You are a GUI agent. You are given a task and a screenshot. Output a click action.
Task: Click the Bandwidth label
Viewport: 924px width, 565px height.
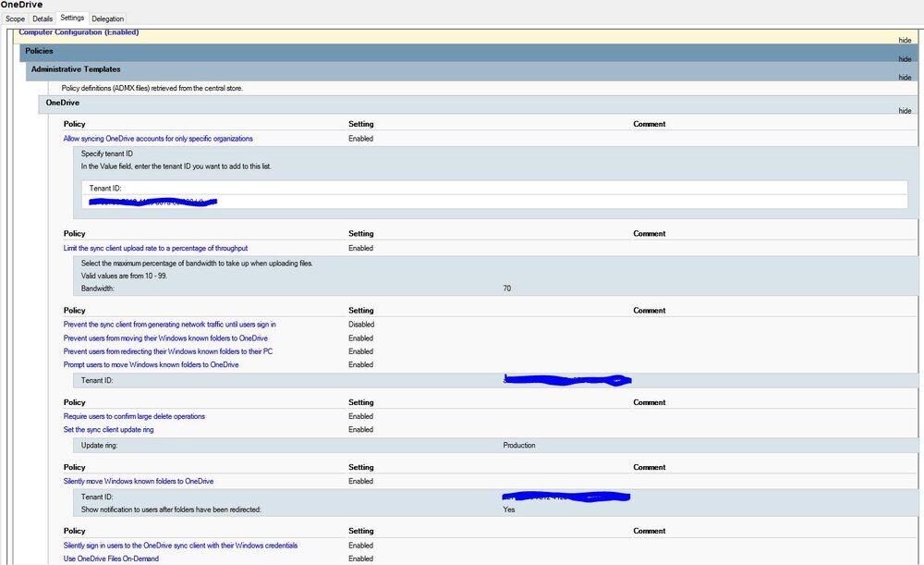[97, 289]
